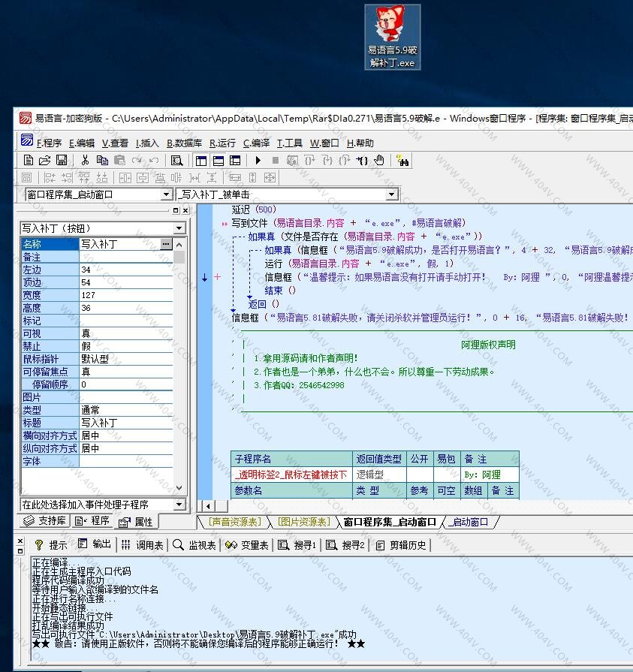Toggle the bottom status panel layout button

(218, 160)
